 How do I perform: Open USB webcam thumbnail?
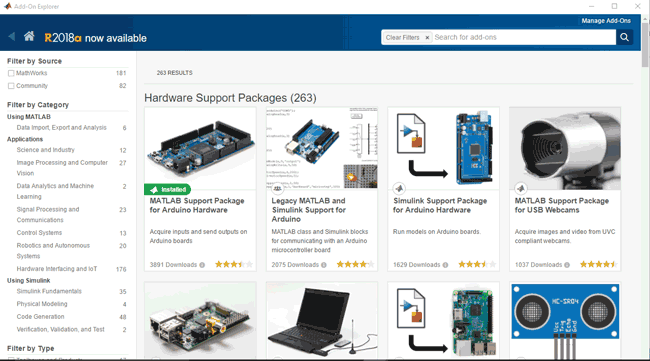point(565,148)
